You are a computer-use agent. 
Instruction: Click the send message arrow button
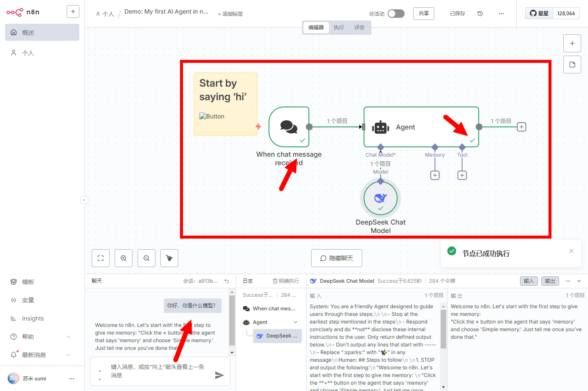tap(219, 375)
